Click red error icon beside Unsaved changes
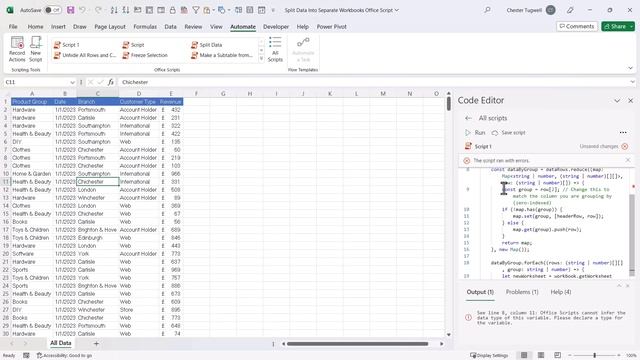The height and width of the screenshot is (360, 640). pyautogui.click(x=624, y=146)
